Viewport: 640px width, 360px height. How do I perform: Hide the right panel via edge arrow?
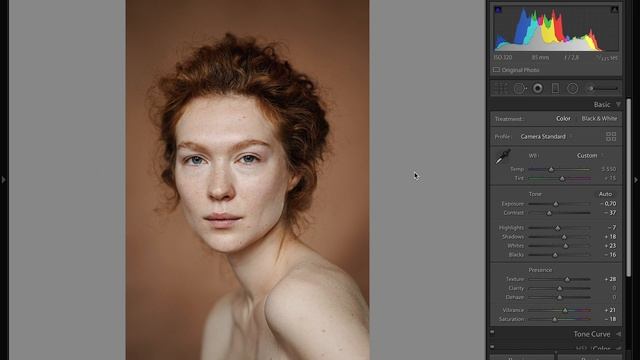[x=636, y=179]
